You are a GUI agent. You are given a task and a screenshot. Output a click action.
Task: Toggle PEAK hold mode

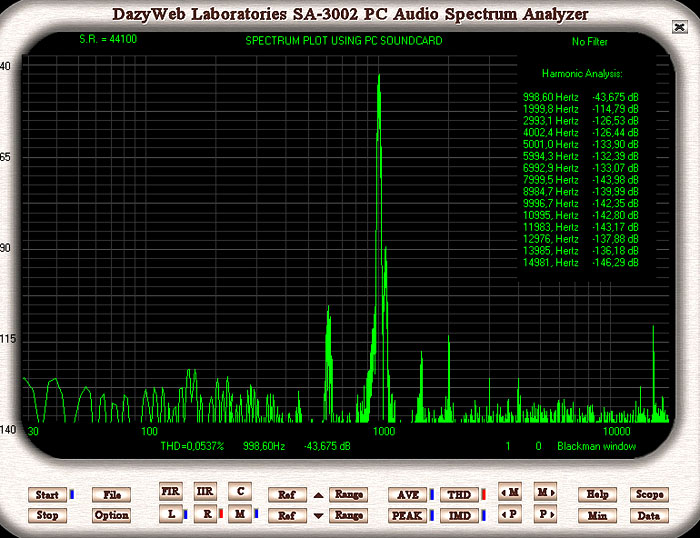pos(408,515)
